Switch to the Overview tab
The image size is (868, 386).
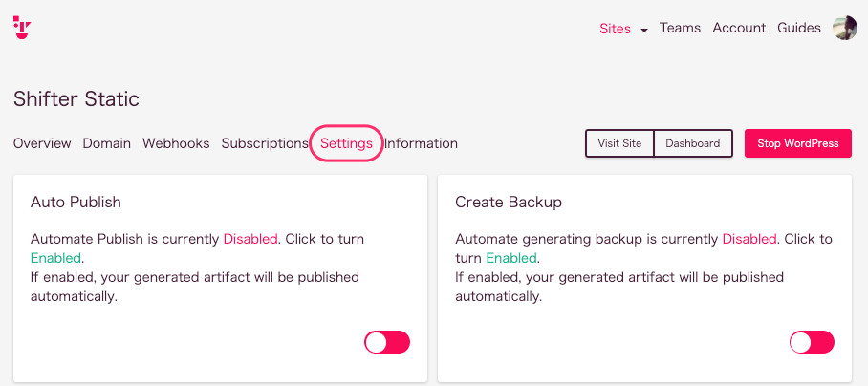point(42,143)
